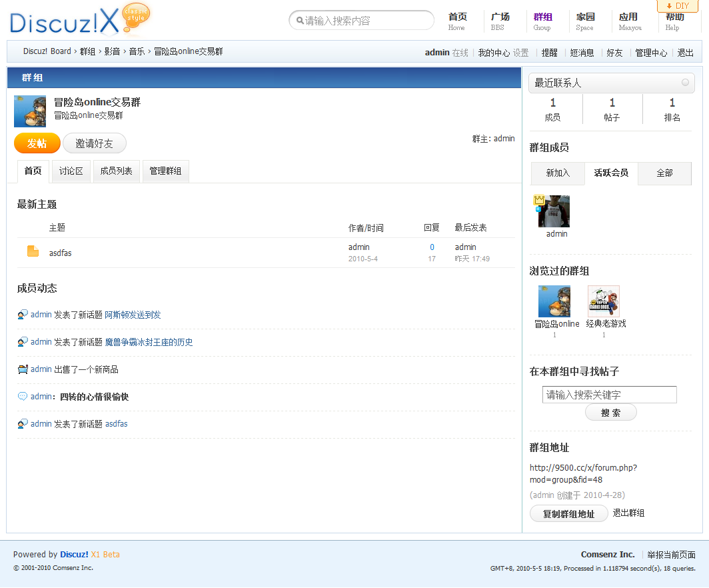The width and height of the screenshot is (709, 588).
Task: Switch to the 讨论区 tab
Action: 71,171
